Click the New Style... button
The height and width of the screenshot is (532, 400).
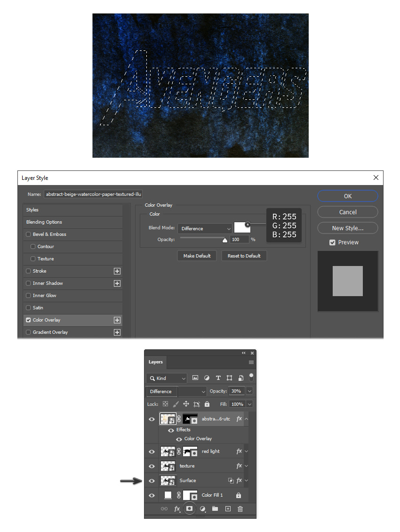pos(348,228)
